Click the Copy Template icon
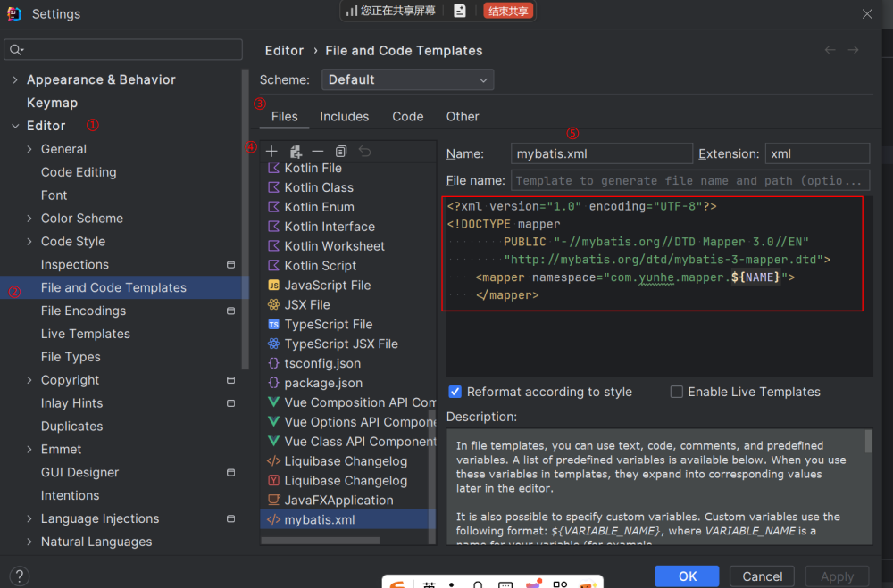The width and height of the screenshot is (893, 588). (341, 152)
